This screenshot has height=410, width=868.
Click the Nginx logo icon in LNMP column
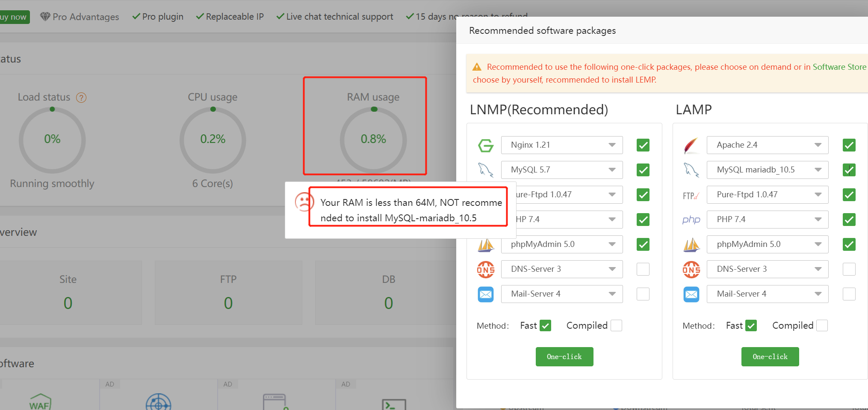coord(486,145)
